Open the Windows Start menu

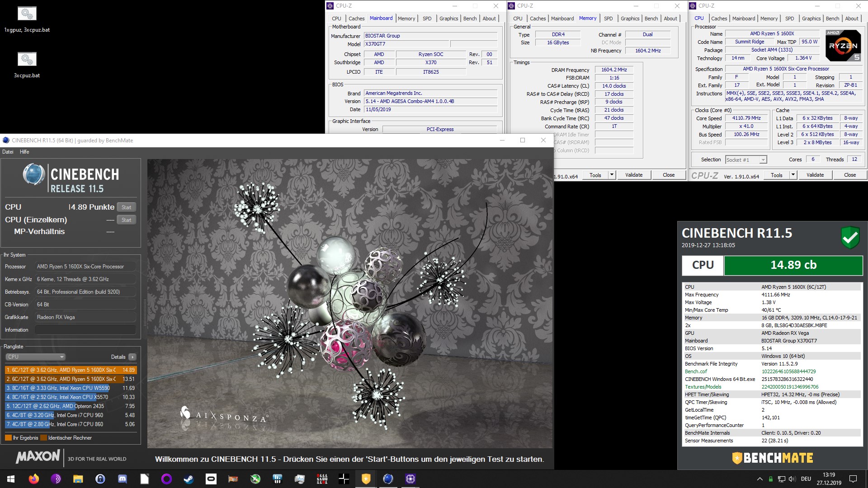click(x=11, y=479)
